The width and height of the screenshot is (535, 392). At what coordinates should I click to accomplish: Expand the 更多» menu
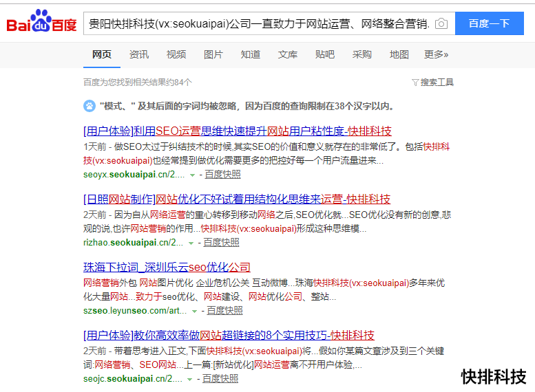[x=436, y=54]
